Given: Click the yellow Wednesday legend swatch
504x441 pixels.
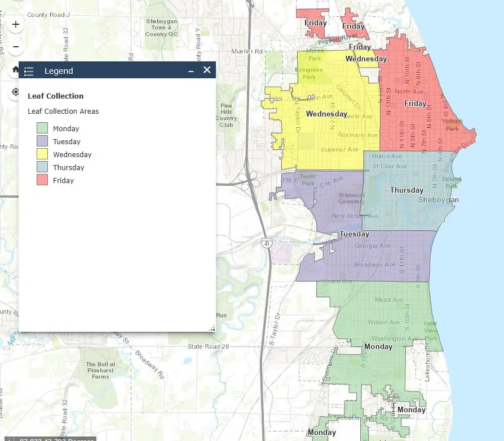Looking at the screenshot, I should point(42,154).
